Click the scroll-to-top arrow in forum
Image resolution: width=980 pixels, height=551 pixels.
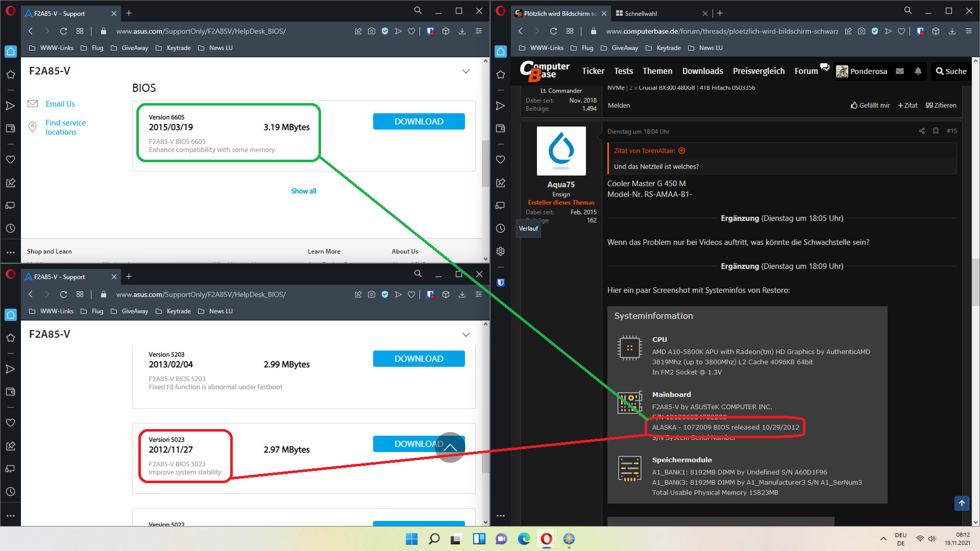coord(962,503)
